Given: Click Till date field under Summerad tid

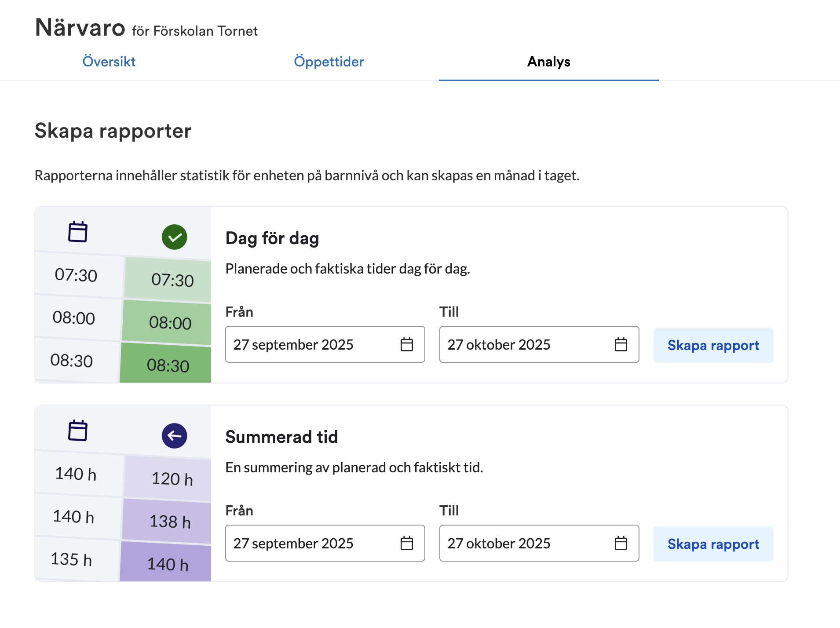Looking at the screenshot, I should coord(523,543).
